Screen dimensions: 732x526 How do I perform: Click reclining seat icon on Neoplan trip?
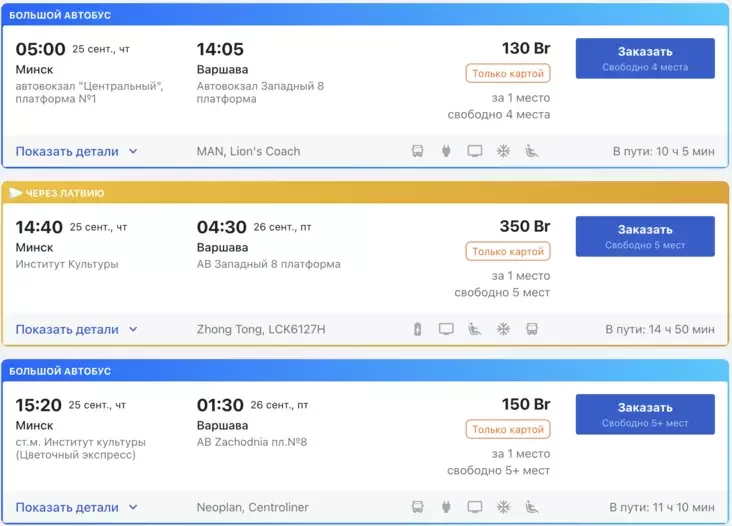(x=532, y=507)
